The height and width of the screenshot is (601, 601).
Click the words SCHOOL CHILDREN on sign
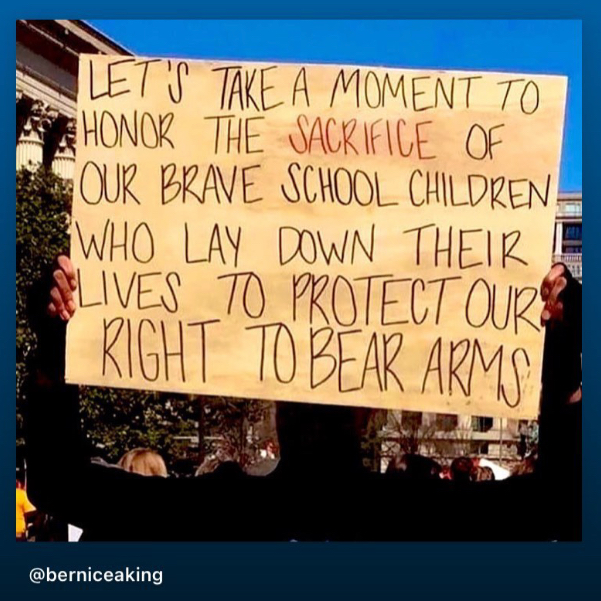tap(416, 189)
